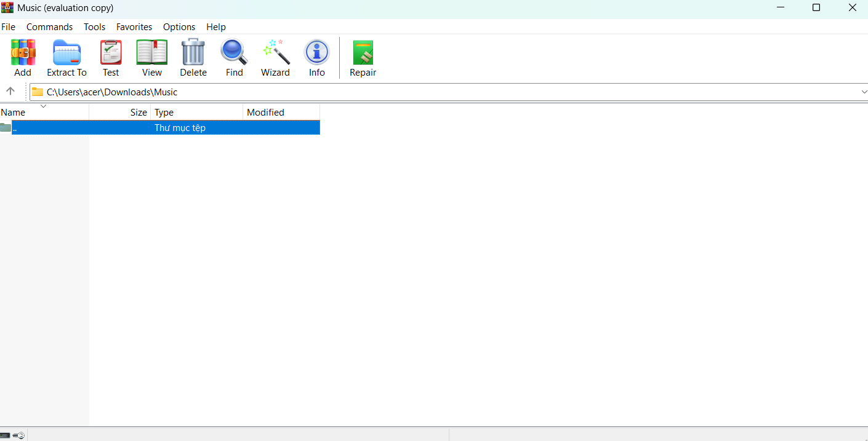This screenshot has width=868, height=441.
Task: Open the address bar dropdown
Action: (x=864, y=92)
